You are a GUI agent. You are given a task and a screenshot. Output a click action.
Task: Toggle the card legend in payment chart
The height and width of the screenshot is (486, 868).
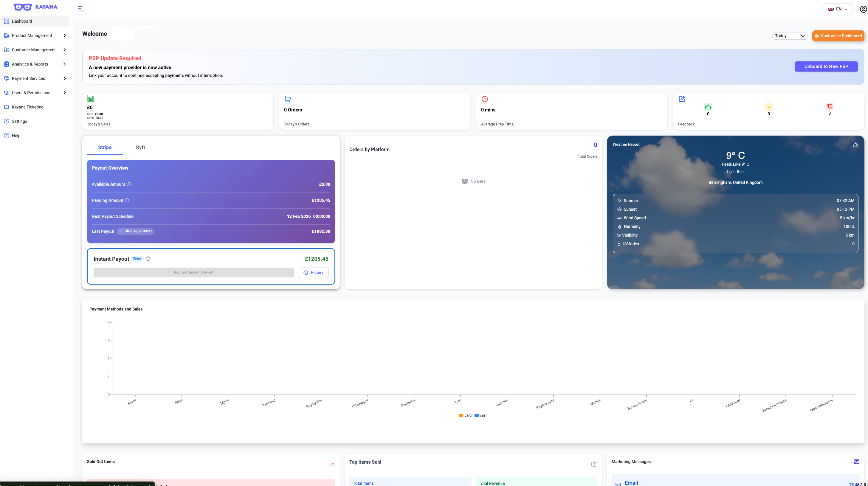point(465,415)
